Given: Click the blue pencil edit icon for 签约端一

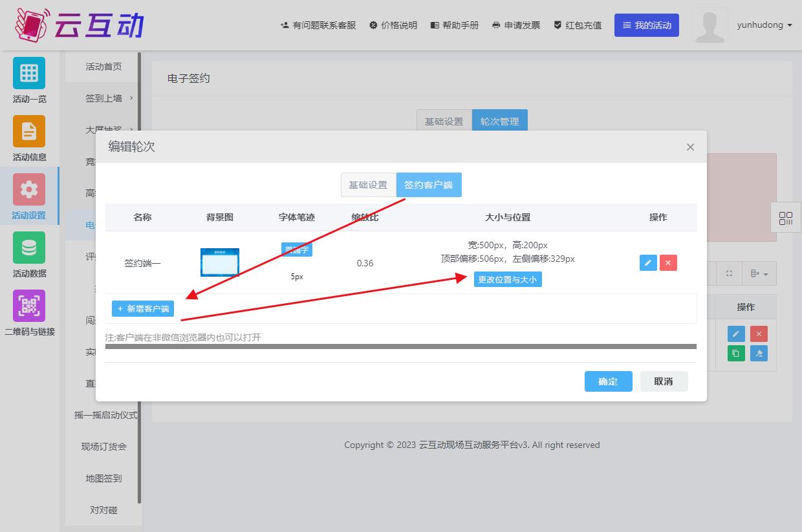Looking at the screenshot, I should 647,262.
